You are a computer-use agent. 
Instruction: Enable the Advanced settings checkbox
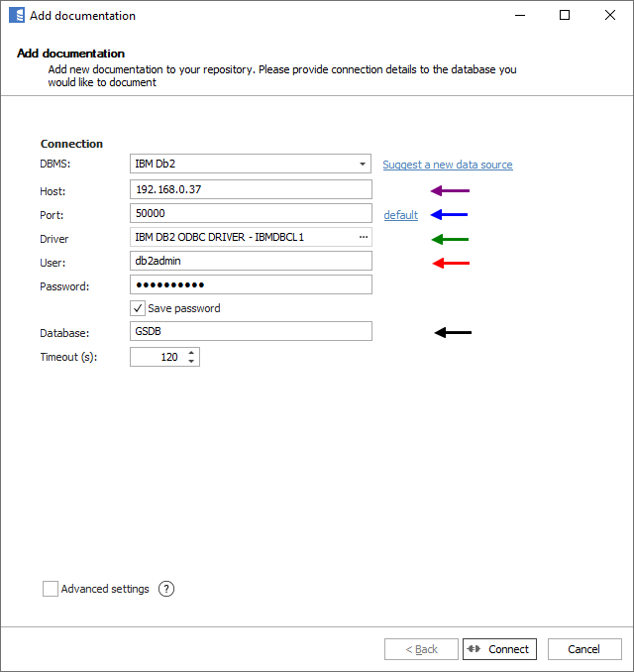pos(51,589)
